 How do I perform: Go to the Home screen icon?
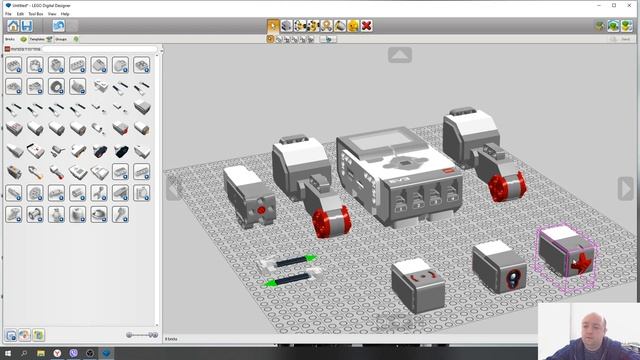13,26
